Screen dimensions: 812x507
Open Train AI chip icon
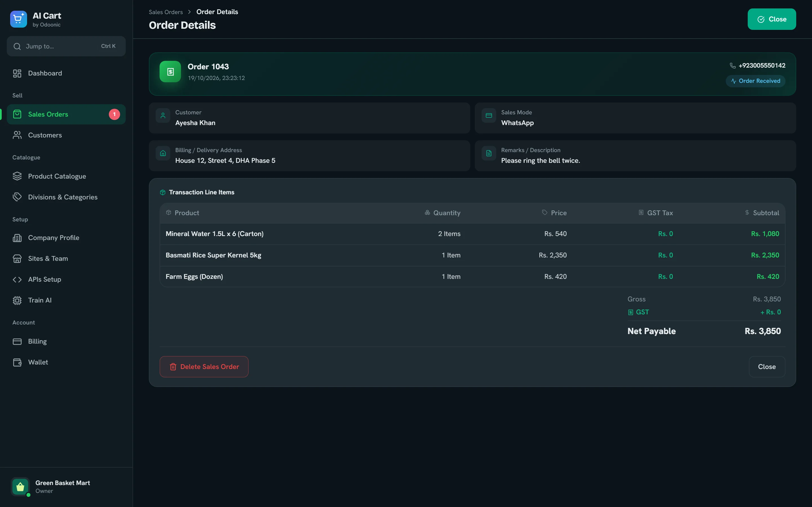17,300
